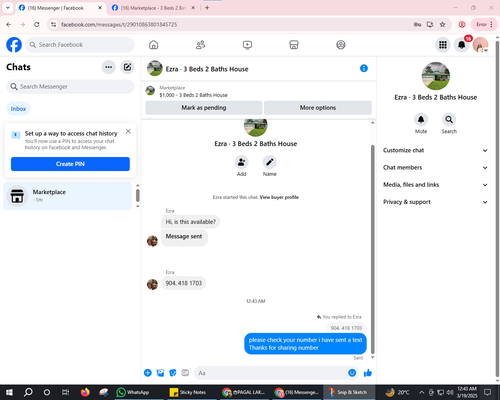The image size is (500, 400).
Task: Open the Groups icon in top navigation
Action: tap(341, 45)
